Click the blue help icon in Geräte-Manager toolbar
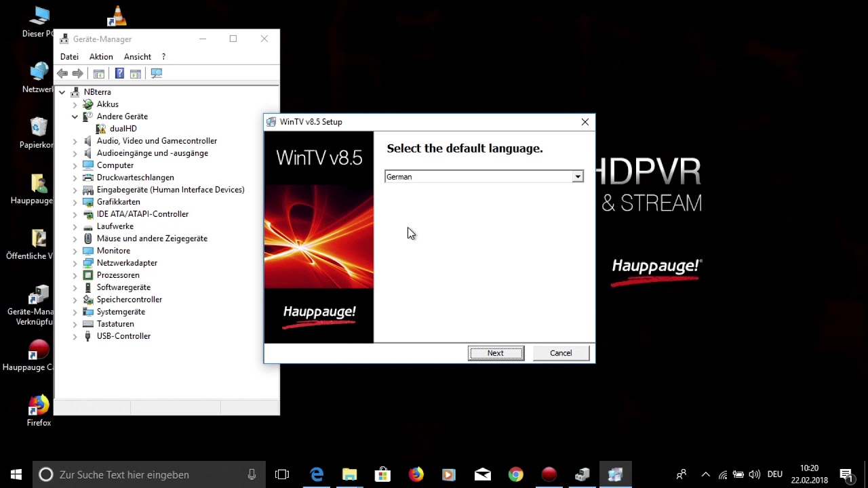This screenshot has height=488, width=868. point(119,73)
